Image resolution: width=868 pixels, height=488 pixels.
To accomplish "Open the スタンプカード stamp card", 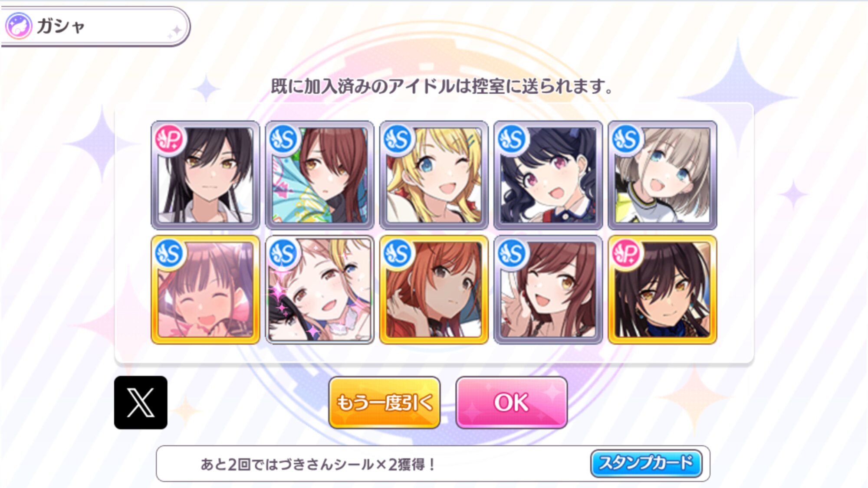I will click(646, 463).
